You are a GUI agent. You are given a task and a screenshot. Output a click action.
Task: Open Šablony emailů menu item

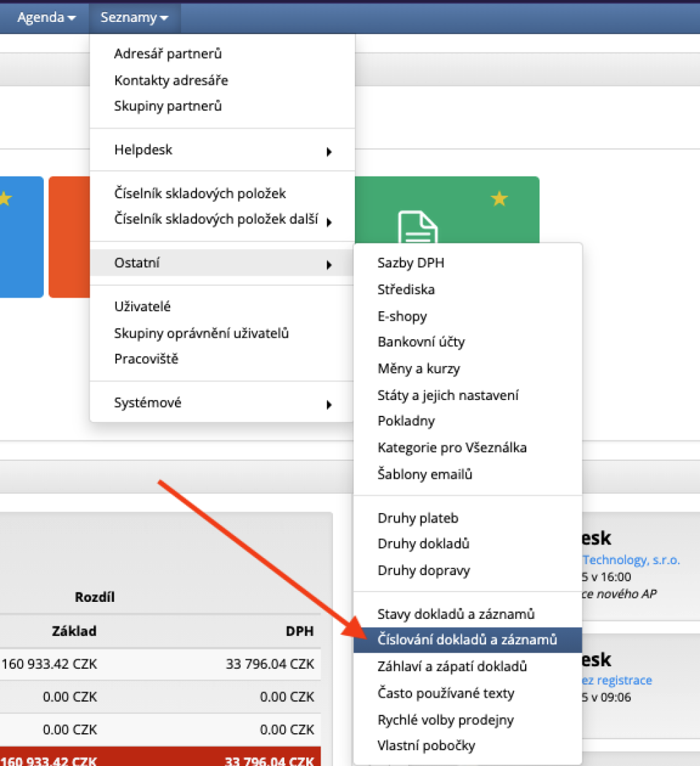425,474
